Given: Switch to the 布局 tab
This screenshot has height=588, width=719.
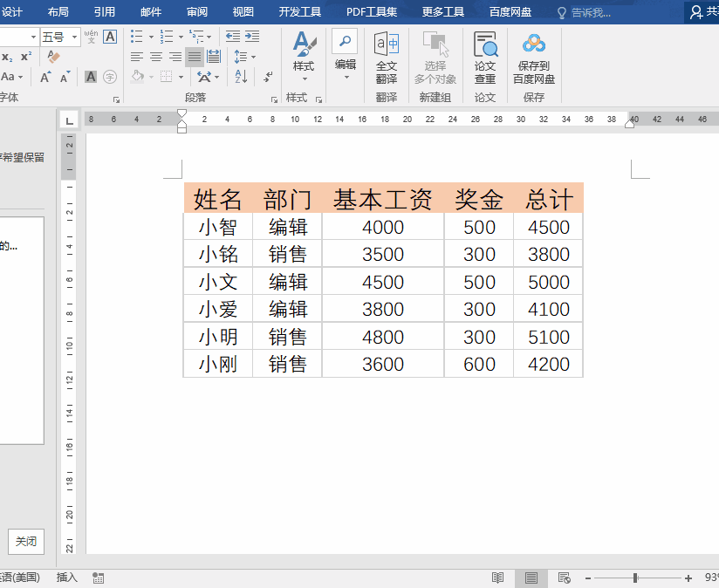Looking at the screenshot, I should [58, 11].
